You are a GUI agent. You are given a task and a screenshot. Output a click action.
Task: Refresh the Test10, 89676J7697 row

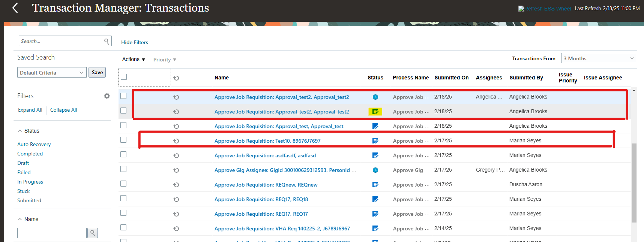[x=176, y=141]
